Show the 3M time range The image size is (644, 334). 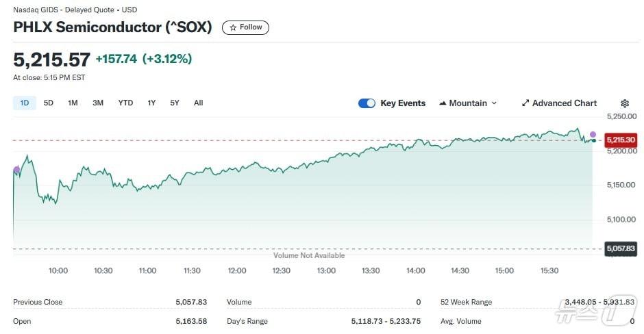[98, 103]
